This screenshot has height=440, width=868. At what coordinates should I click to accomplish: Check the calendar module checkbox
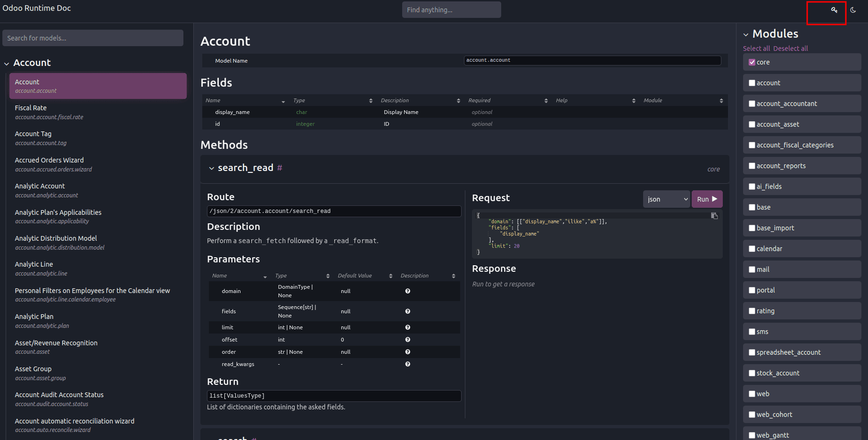click(752, 249)
